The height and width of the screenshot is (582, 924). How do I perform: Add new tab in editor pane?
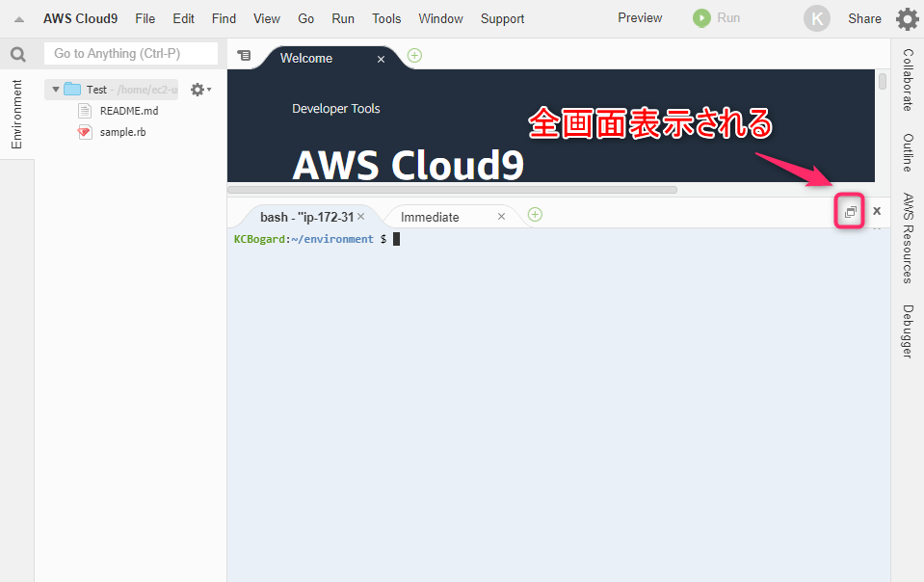tap(415, 55)
